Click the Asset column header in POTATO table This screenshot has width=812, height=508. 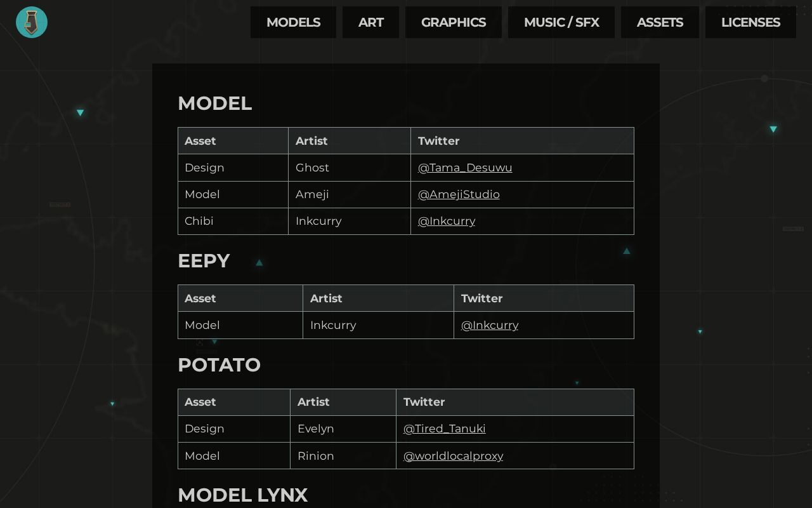pyautogui.click(x=200, y=402)
